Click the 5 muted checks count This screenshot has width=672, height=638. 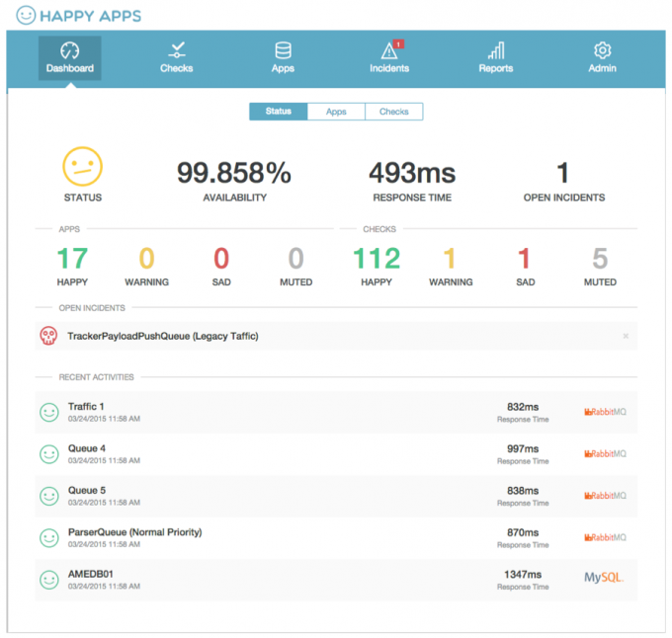600,259
